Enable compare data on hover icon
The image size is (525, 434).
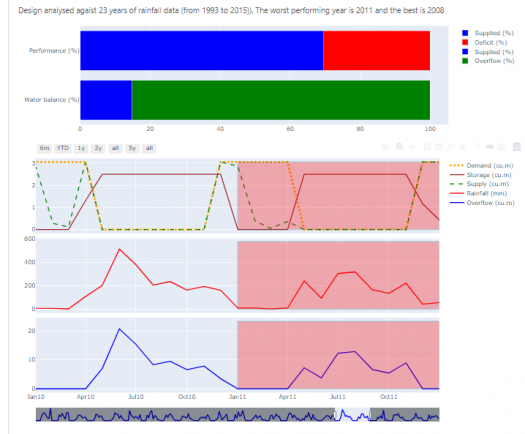click(502, 147)
